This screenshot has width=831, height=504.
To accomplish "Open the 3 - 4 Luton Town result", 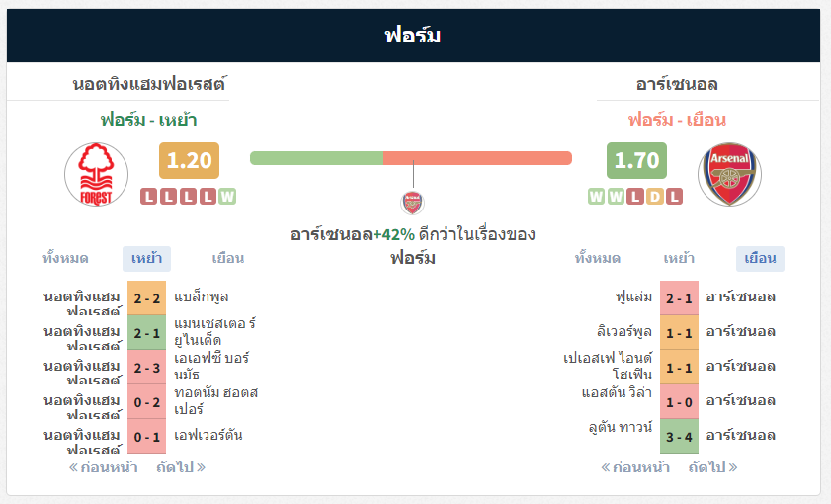I will point(679,436).
